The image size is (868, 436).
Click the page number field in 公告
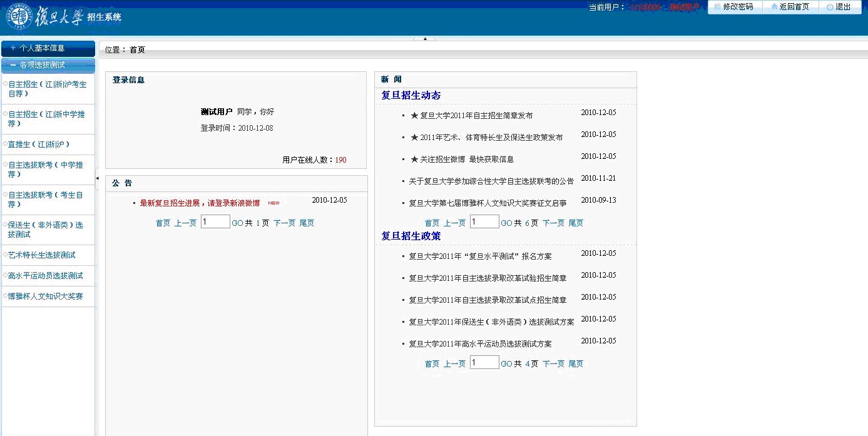215,222
